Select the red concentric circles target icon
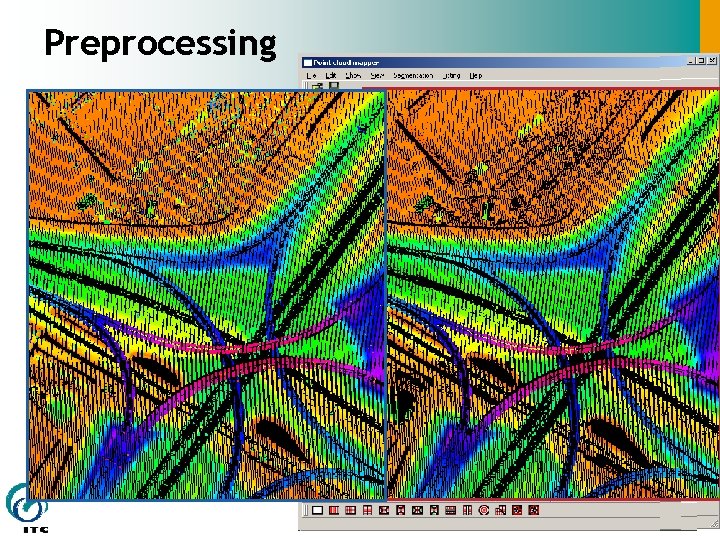The height and width of the screenshot is (540, 720). coord(484,510)
